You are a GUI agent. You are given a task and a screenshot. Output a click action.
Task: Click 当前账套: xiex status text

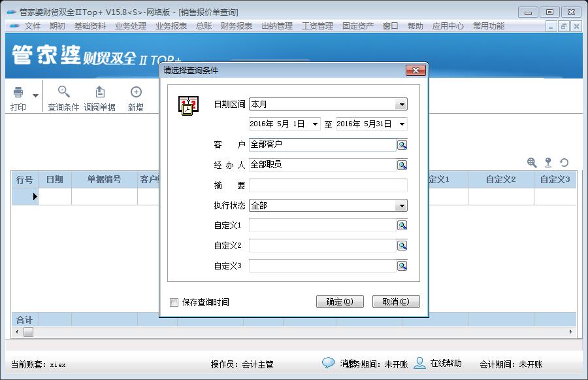pos(39,364)
